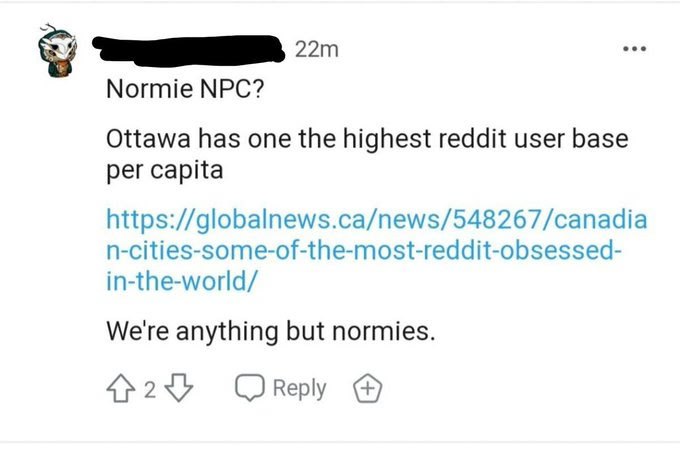Open the blacked-out username profile
680x451 pixels.
point(189,50)
